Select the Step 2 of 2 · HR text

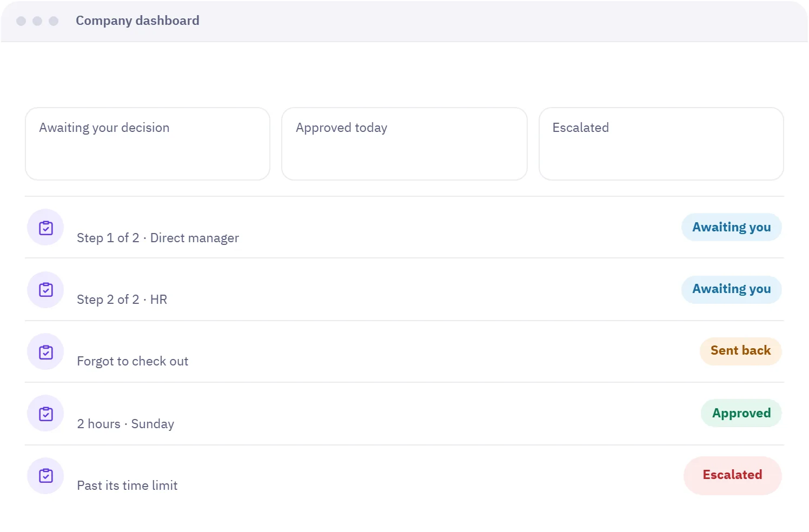pyautogui.click(x=122, y=300)
